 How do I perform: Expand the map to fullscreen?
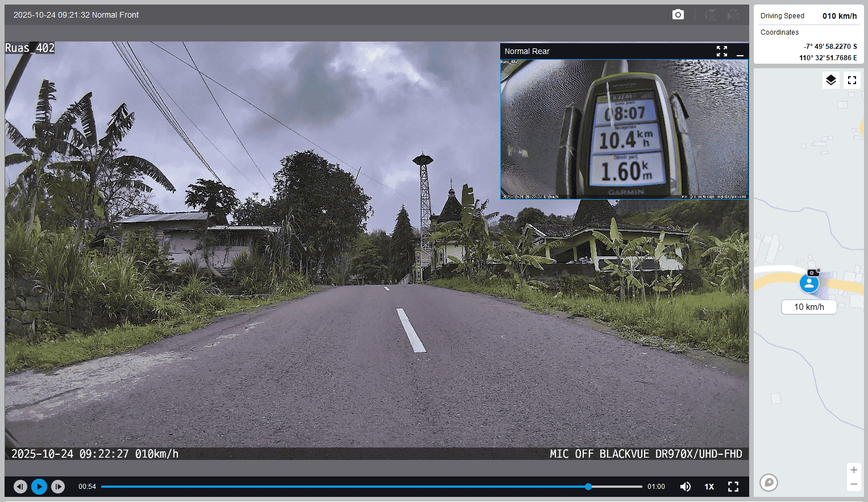(x=852, y=80)
